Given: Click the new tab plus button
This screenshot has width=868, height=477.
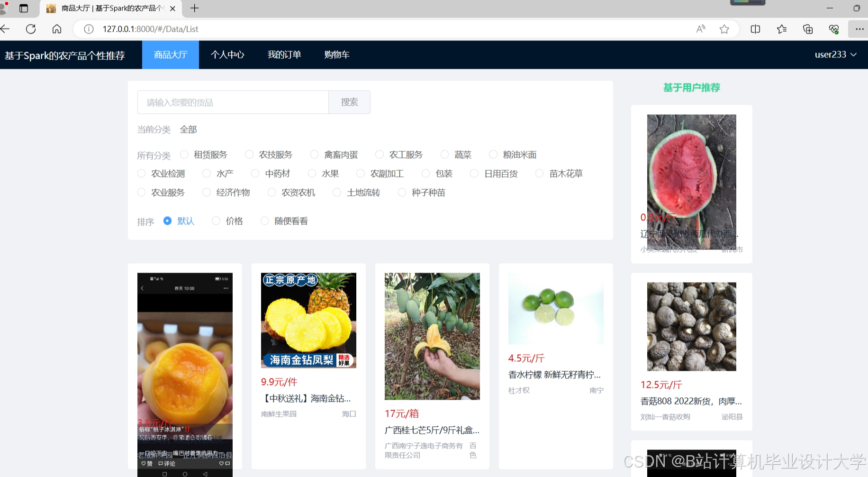Looking at the screenshot, I should [194, 8].
